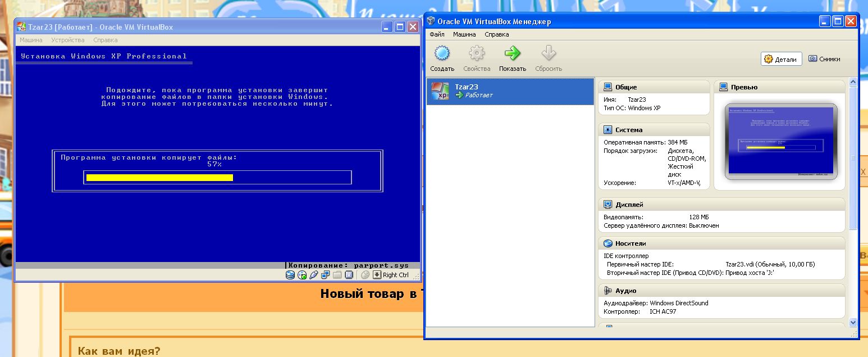Click the VM preview thumbnail image
The width and height of the screenshot is (868, 357).
(x=781, y=142)
